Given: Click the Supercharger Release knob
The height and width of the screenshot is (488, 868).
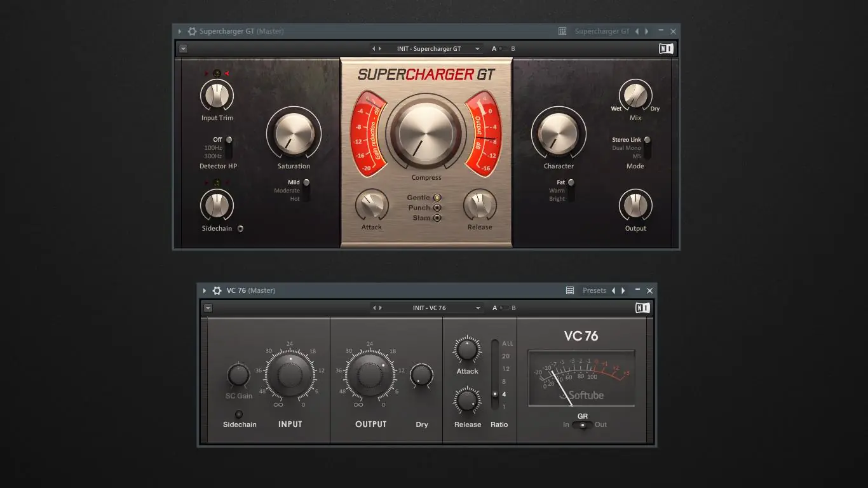Looking at the screenshot, I should point(480,205).
